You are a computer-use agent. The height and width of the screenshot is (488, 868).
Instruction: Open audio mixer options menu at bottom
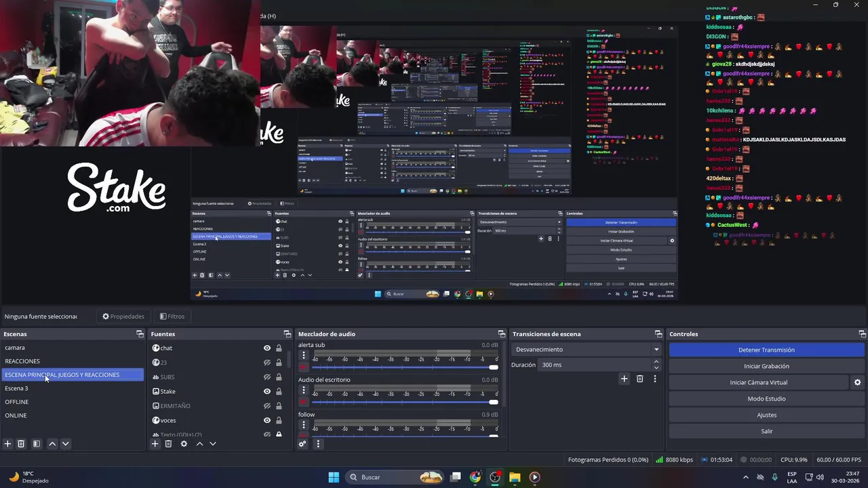[318, 444]
